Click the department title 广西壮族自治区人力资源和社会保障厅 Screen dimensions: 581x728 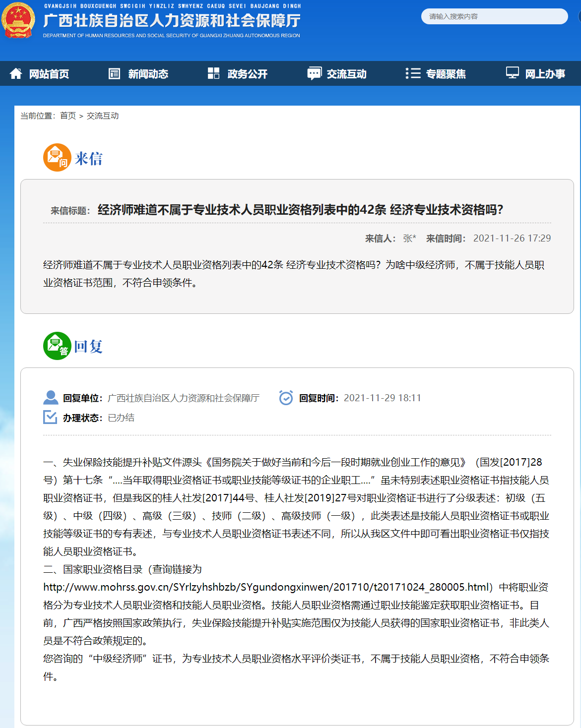[x=172, y=21]
